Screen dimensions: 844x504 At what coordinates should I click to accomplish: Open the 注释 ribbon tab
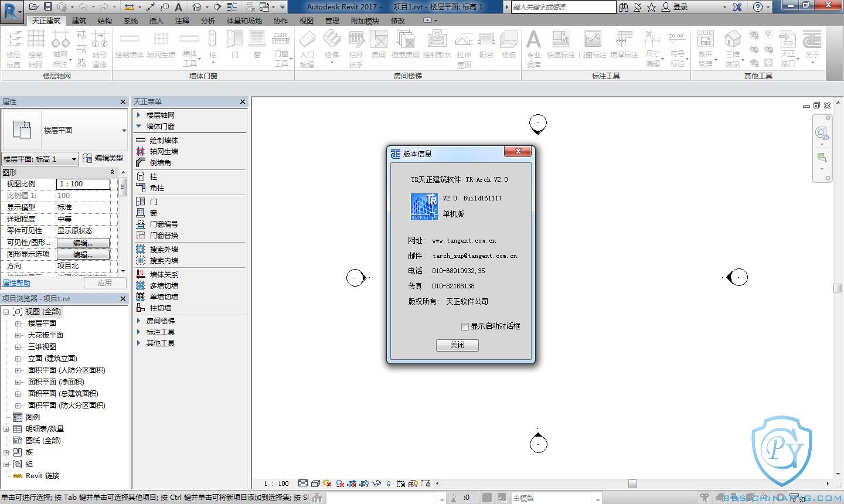tap(182, 21)
